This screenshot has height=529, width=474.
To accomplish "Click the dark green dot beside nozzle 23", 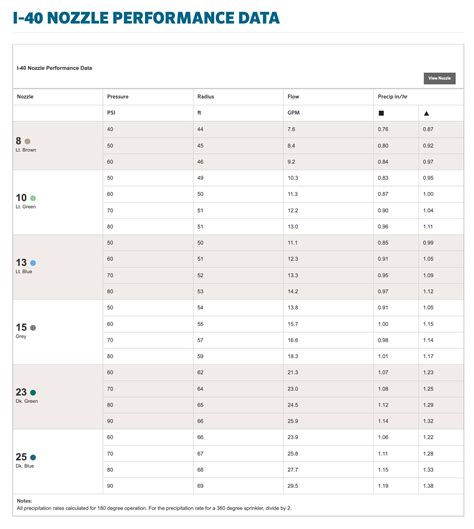I will [x=33, y=392].
